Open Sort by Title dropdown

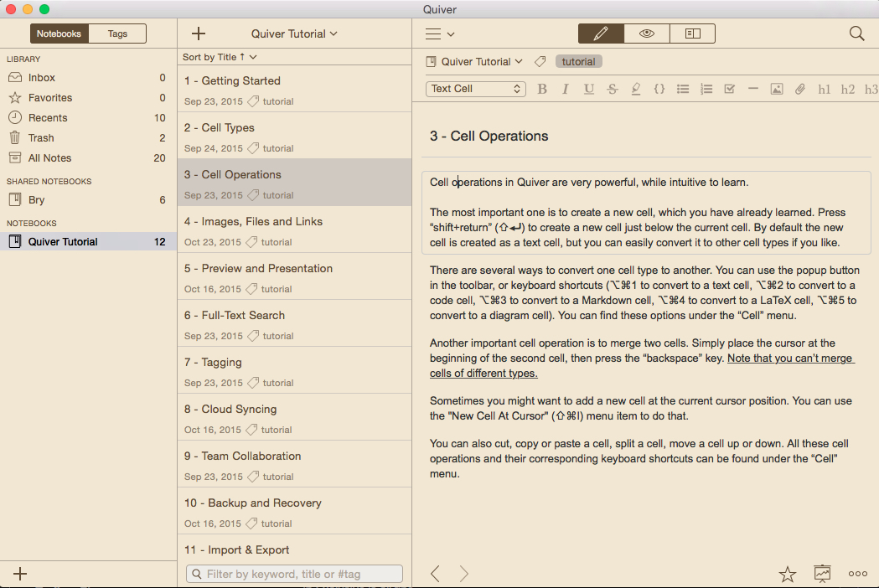point(220,57)
